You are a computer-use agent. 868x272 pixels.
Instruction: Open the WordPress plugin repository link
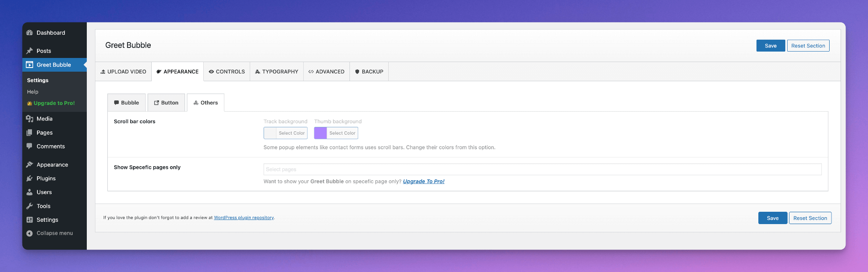(x=244, y=218)
